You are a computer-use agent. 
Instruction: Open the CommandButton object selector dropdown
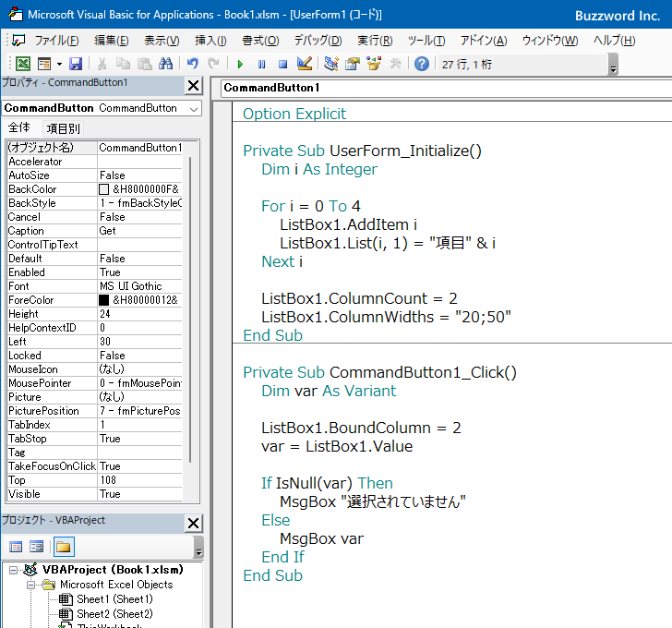pyautogui.click(x=194, y=109)
